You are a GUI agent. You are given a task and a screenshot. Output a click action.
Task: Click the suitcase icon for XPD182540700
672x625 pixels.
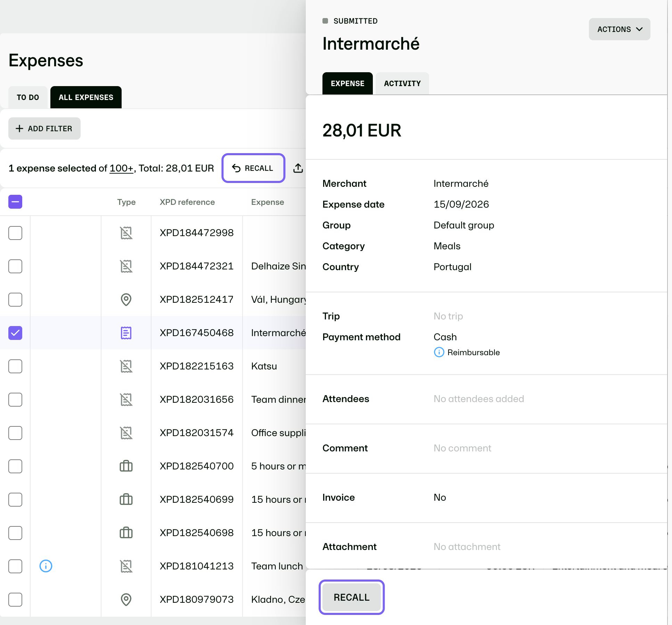(x=126, y=466)
